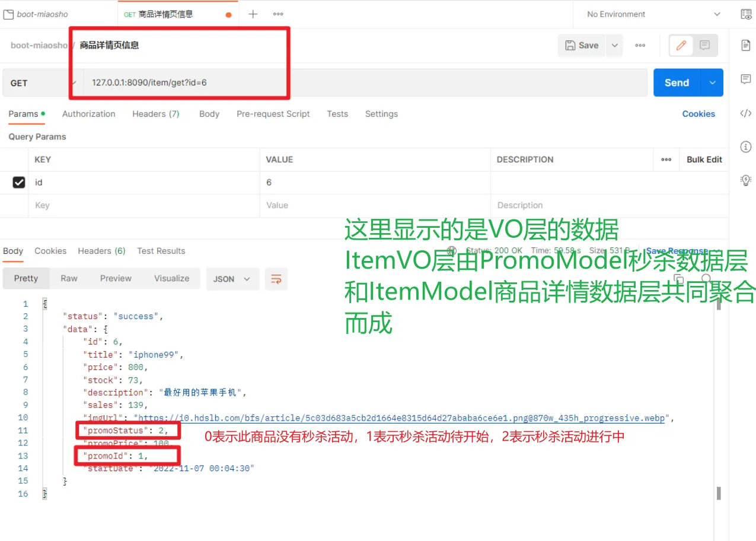
Task: Click the Query Params heading
Action: point(37,137)
